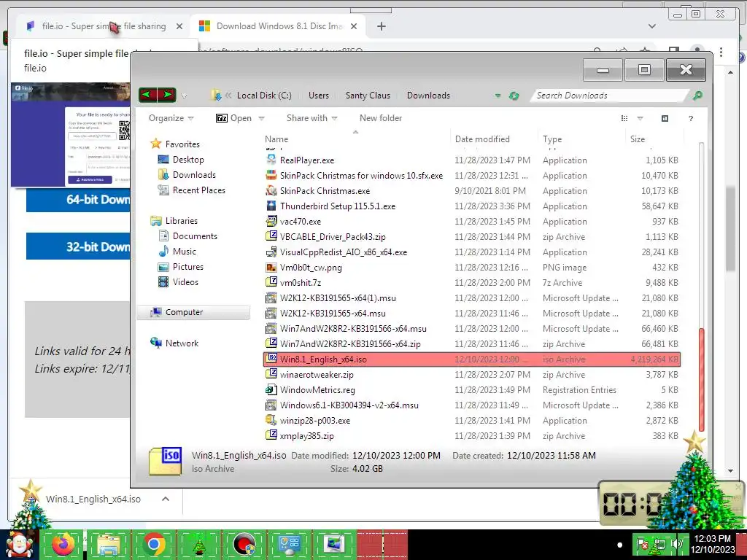Click the WindowMetrics.reg file icon
The image size is (747, 560).
click(x=271, y=389)
